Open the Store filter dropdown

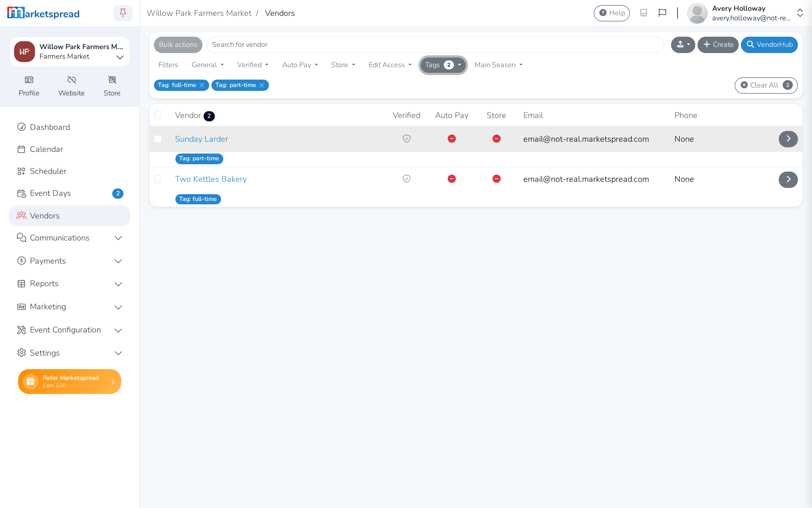pos(343,65)
